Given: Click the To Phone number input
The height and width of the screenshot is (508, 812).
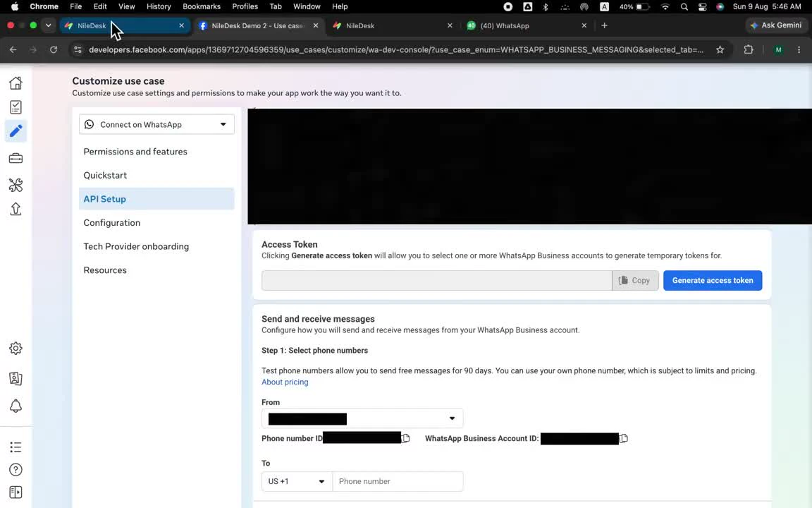Looking at the screenshot, I should pyautogui.click(x=398, y=482).
